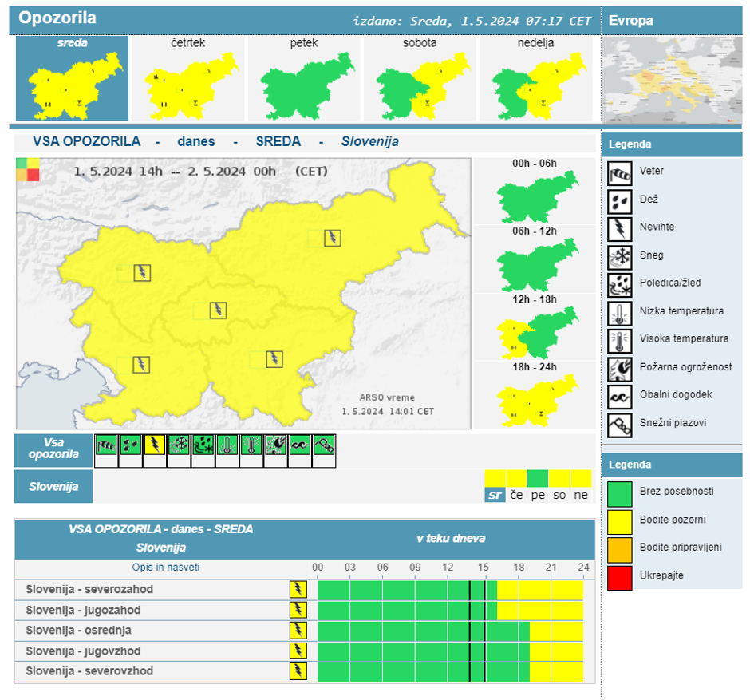Viewport: 750px width, 700px height.
Task: Select the rain (Dež) warning filter icon
Action: coord(130,445)
